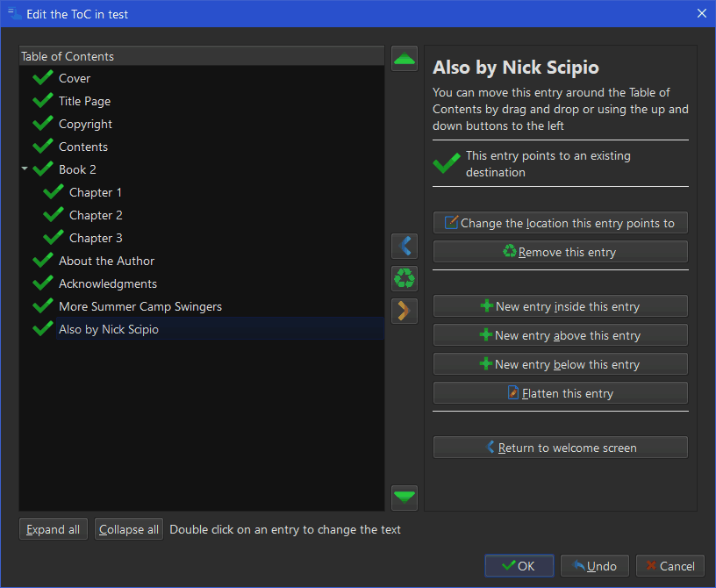This screenshot has height=588, width=716.
Task: Return to welcome screen
Action: pyautogui.click(x=561, y=448)
